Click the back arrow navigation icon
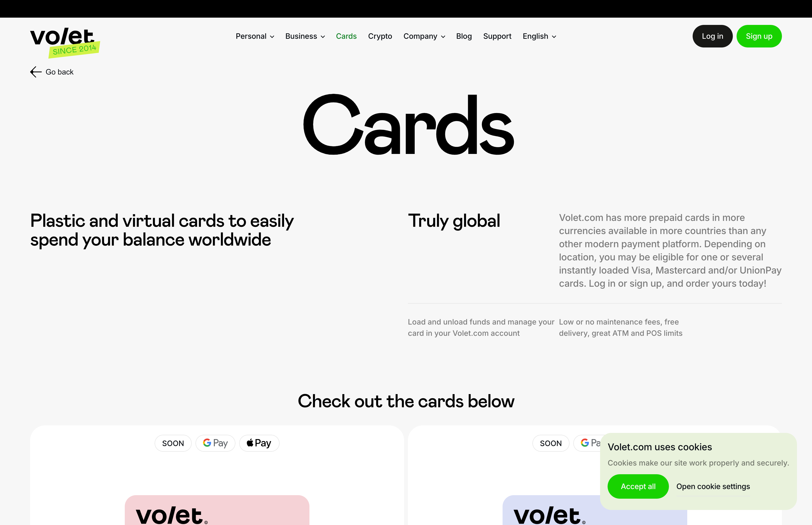Viewport: 812px width, 525px height. tap(35, 72)
